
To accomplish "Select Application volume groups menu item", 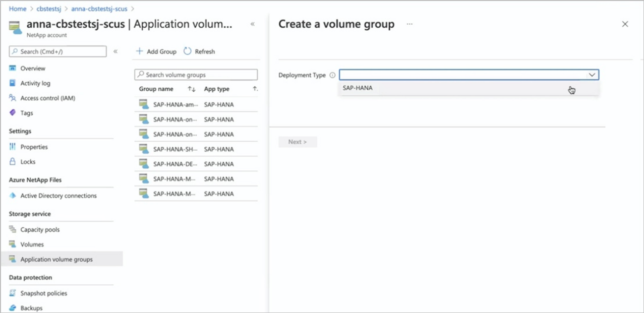I will (56, 260).
